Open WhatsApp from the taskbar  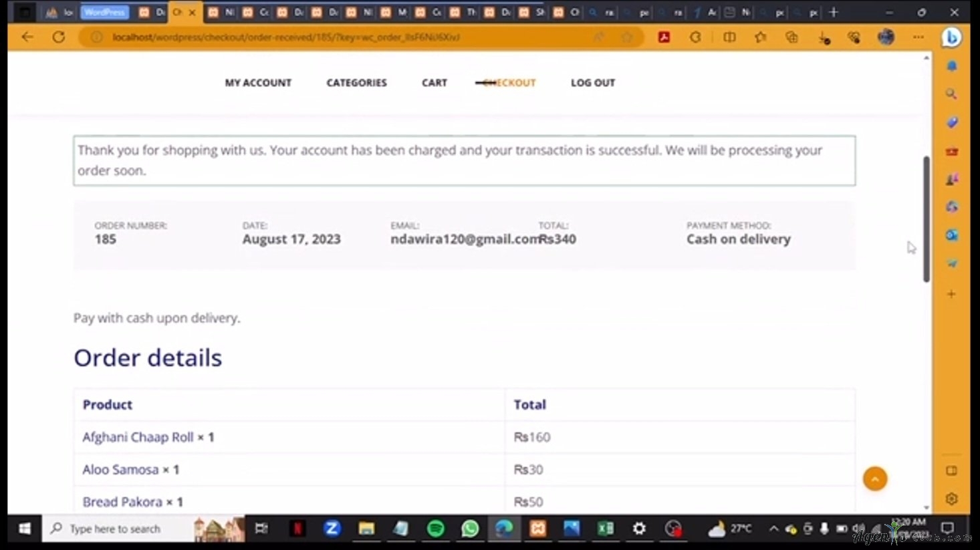click(x=470, y=529)
